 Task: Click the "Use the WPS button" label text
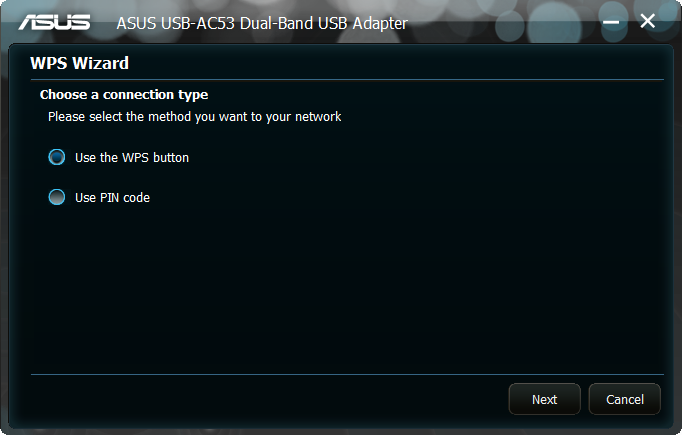(x=132, y=157)
